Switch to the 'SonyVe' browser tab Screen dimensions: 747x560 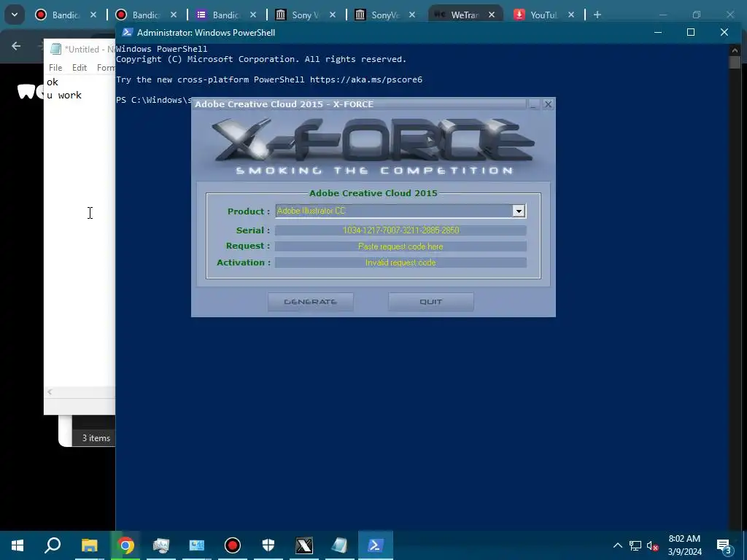pos(384,15)
